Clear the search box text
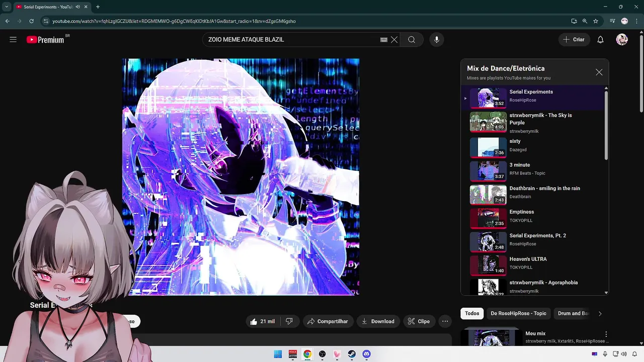 394,40
